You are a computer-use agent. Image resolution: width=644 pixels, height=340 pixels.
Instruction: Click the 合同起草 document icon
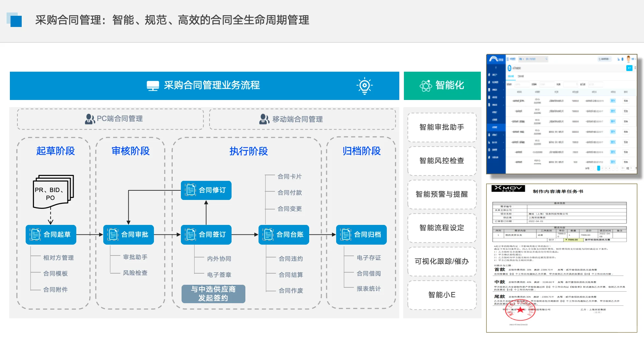pos(35,234)
